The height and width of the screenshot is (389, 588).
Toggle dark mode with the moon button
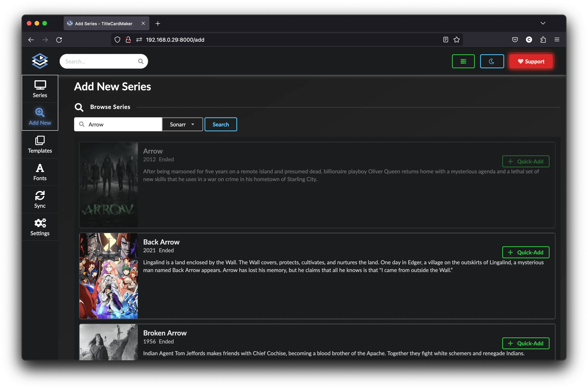(492, 61)
